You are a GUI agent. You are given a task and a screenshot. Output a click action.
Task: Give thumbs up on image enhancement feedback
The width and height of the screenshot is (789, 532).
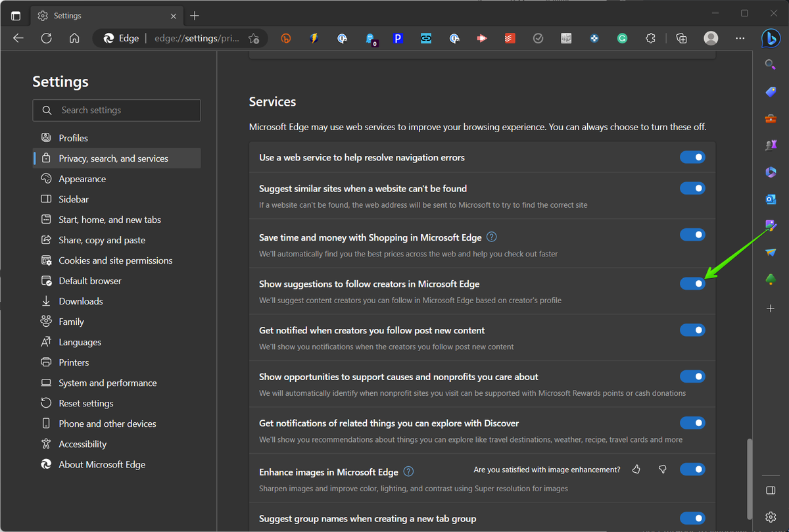(636, 469)
